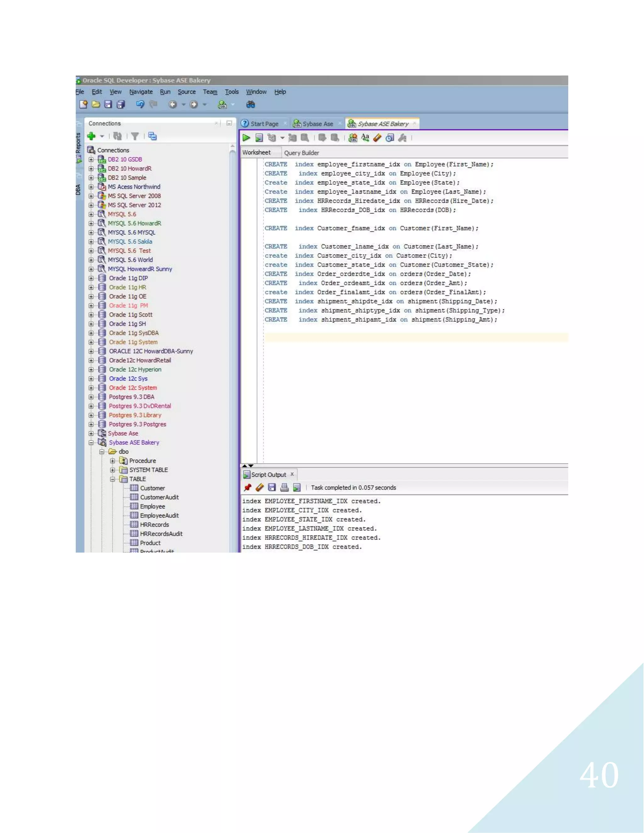Open the dropdown arrow beside New Connection icon
644x833 pixels.
coord(102,136)
